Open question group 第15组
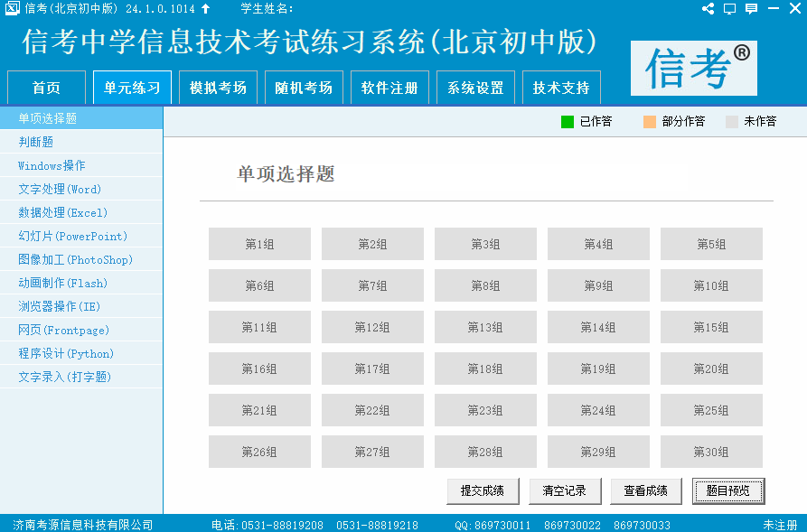 tap(711, 327)
